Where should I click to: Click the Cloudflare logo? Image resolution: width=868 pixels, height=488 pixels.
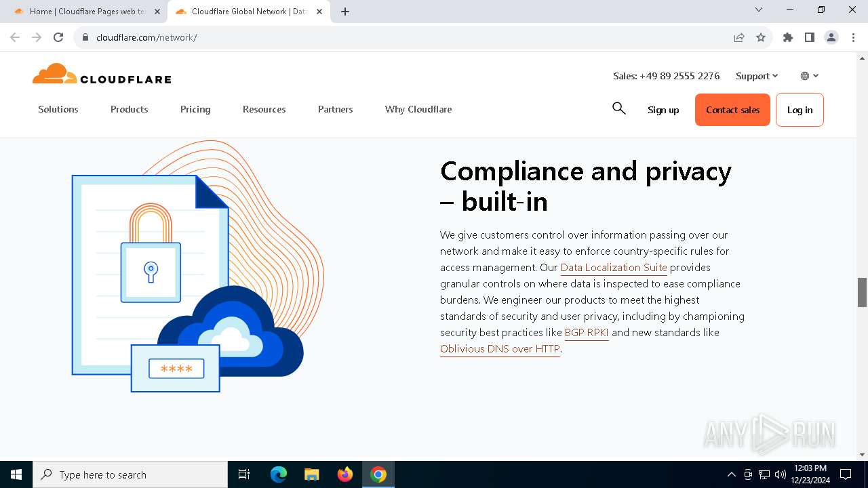[102, 74]
